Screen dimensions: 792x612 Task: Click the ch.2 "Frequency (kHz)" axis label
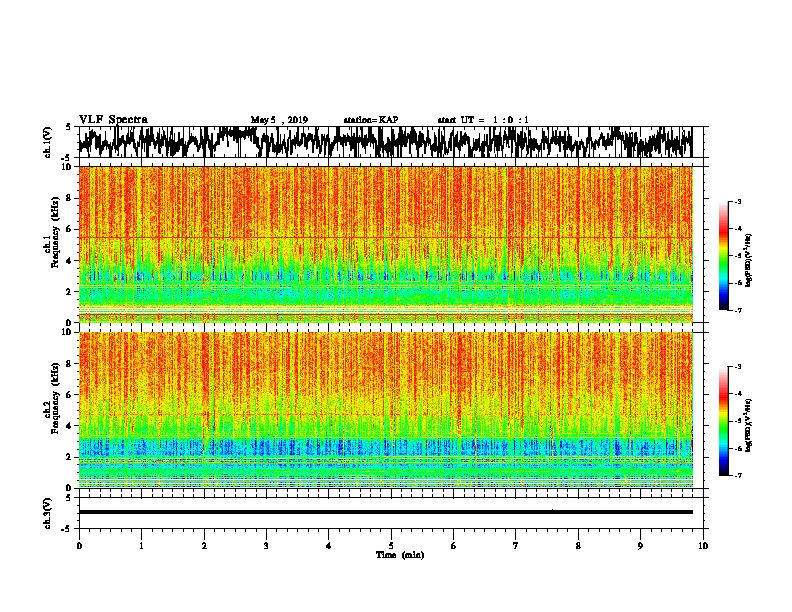(54, 398)
